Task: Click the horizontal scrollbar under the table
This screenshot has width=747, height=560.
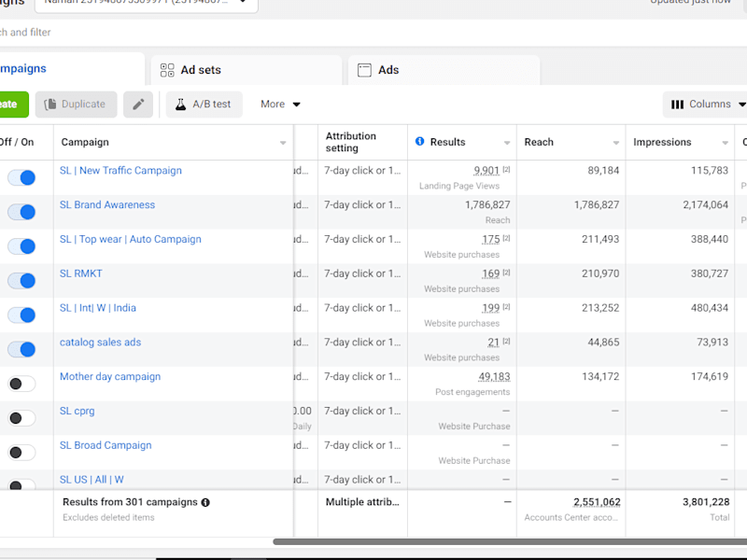Action: [510, 541]
